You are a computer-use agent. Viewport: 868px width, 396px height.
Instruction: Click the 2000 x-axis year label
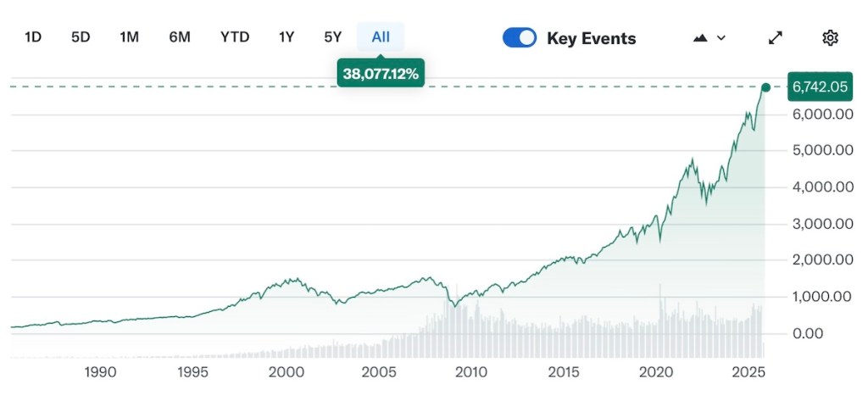286,371
